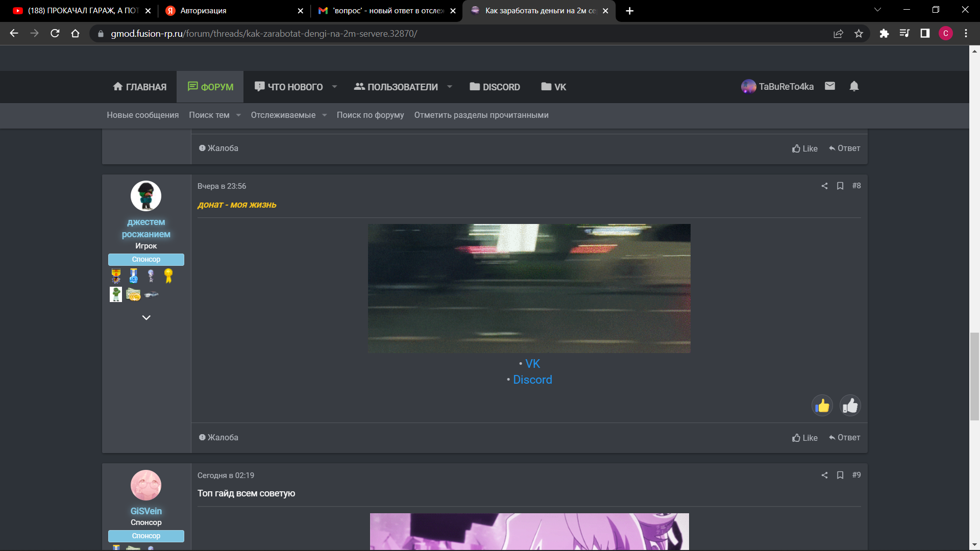Go to browser home page
The image size is (980, 551).
[75, 34]
